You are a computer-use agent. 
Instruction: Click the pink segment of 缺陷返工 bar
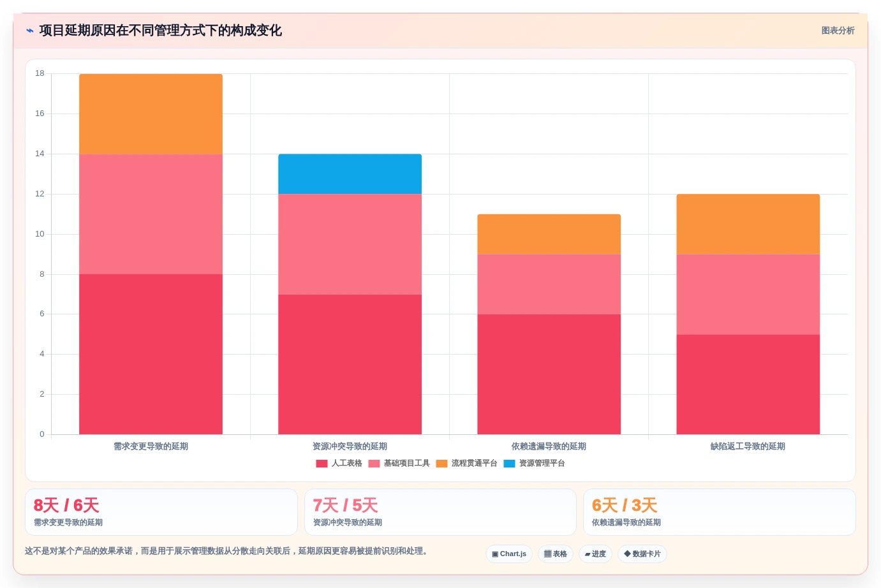tap(748, 295)
